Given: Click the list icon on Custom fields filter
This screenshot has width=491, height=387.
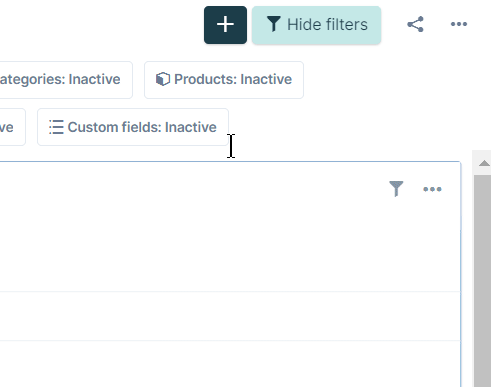Looking at the screenshot, I should coord(56,127).
